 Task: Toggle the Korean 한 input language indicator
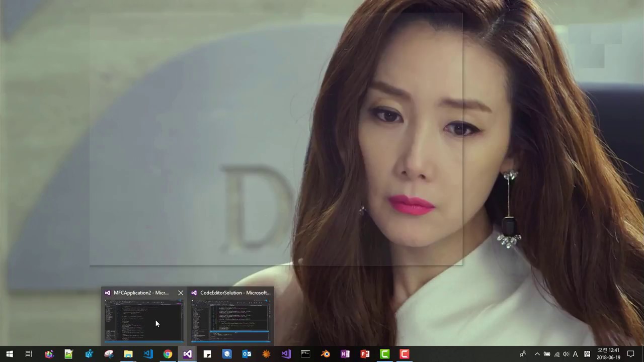click(x=587, y=354)
